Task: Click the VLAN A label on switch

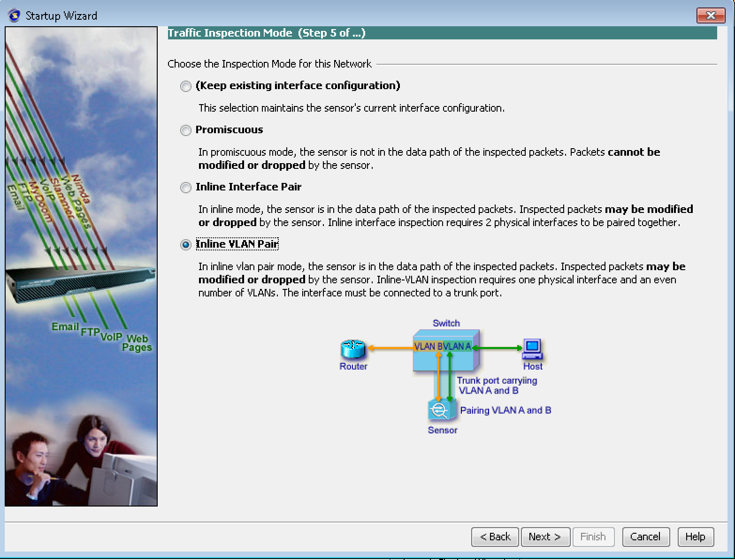Action: pos(457,347)
